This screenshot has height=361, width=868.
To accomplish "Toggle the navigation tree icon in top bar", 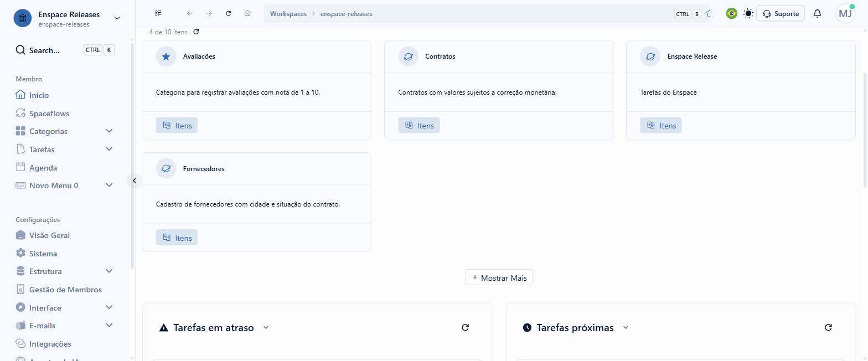I will tap(158, 13).
